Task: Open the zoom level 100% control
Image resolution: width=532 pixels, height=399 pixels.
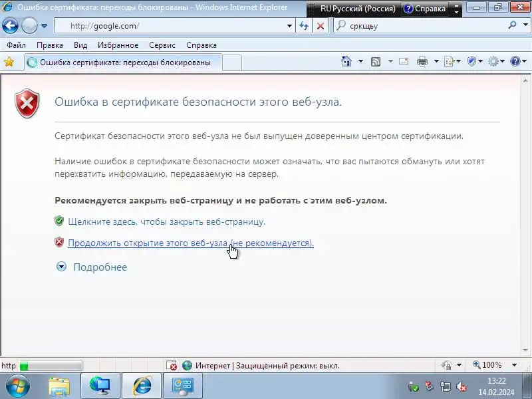Action: pyautogui.click(x=487, y=365)
